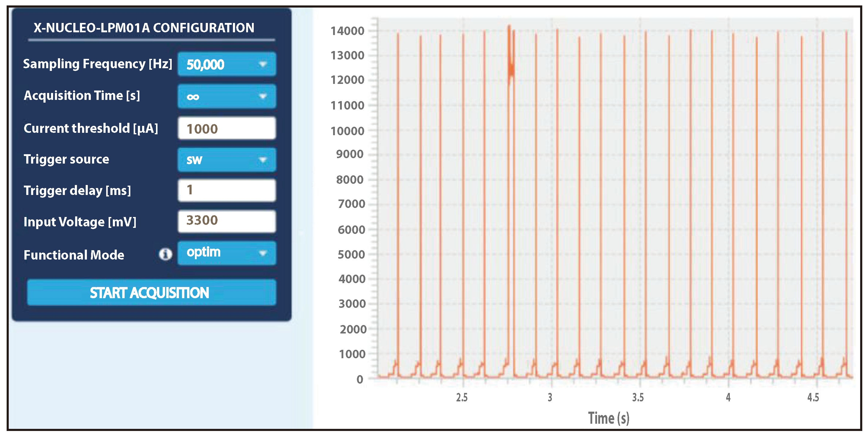Click the Functional Mode label
The height and width of the screenshot is (437, 868).
tap(74, 255)
